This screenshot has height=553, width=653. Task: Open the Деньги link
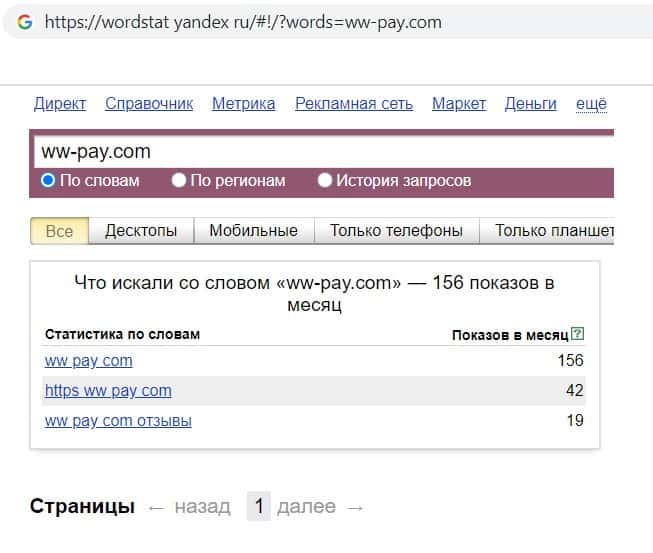(x=531, y=104)
